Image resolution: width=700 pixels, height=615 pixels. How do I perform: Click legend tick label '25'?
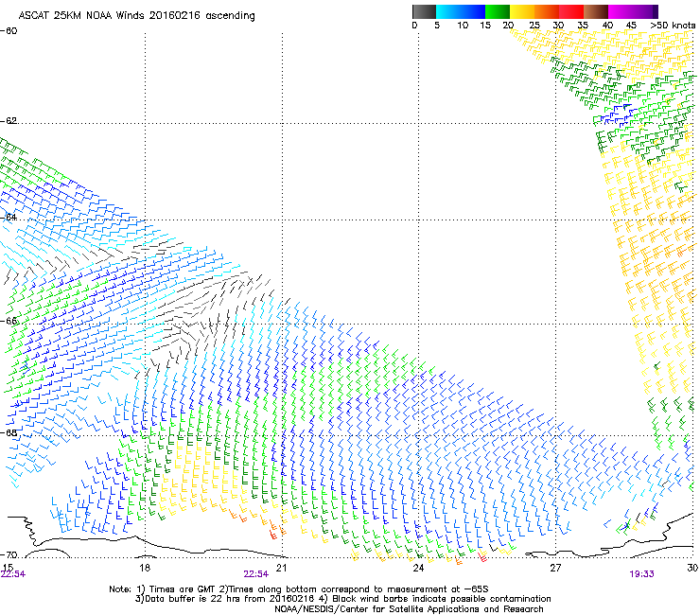coord(534,26)
